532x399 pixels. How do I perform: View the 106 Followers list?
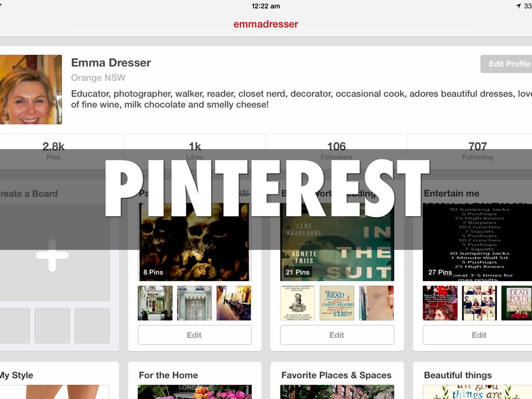click(336, 151)
